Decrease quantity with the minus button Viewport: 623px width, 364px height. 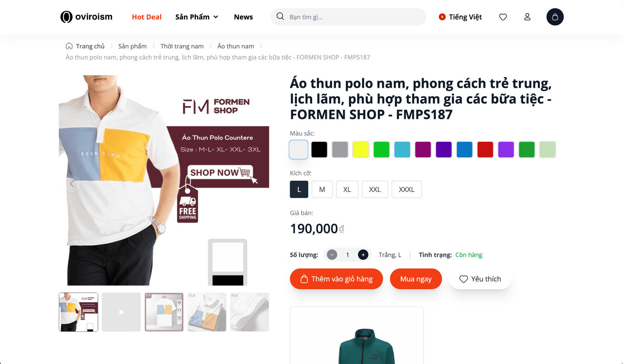pos(332,255)
